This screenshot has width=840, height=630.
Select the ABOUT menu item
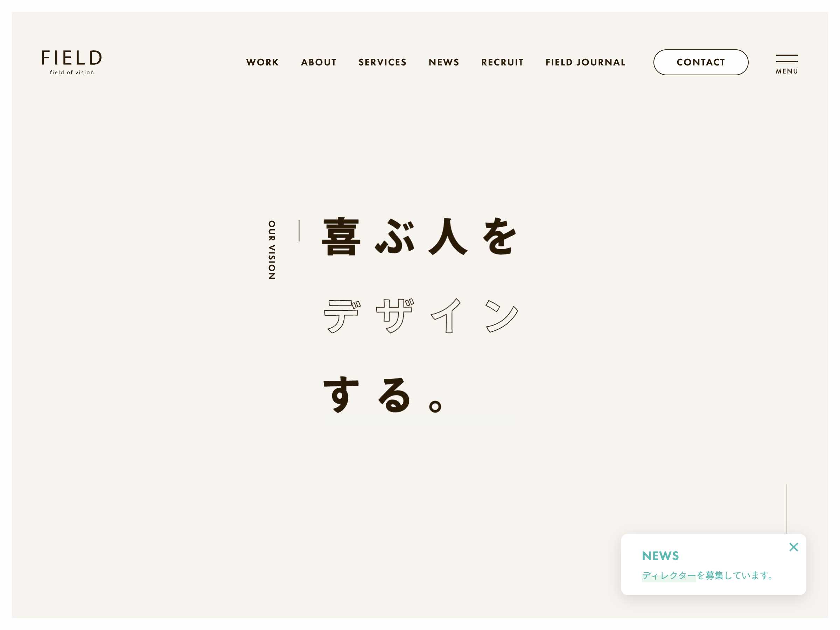tap(319, 62)
